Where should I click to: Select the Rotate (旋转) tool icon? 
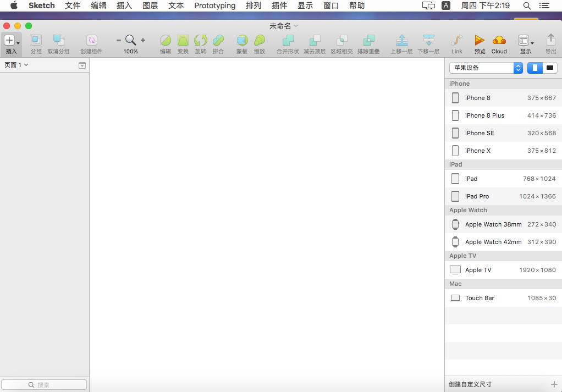pos(200,40)
